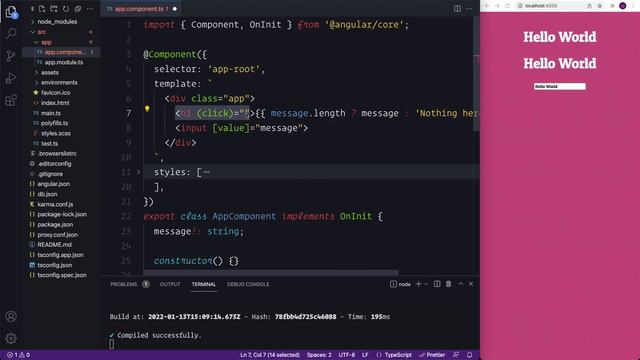Open Manage gear in activity bar
The image size is (640, 360).
pyautogui.click(x=11, y=338)
